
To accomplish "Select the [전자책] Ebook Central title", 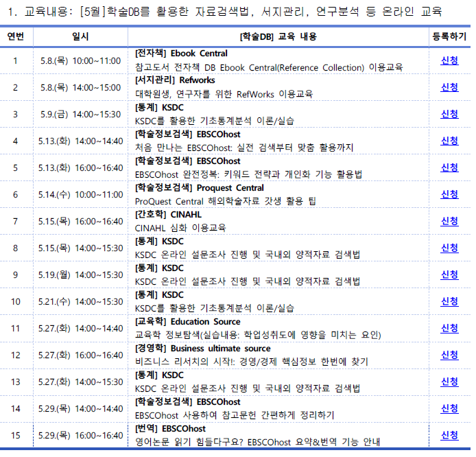I will 181,54.
